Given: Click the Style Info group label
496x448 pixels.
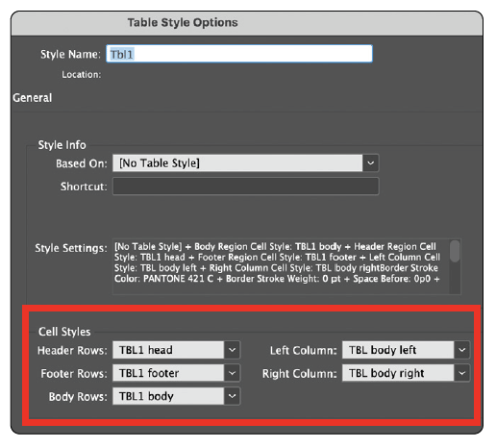Looking at the screenshot, I should (62, 145).
